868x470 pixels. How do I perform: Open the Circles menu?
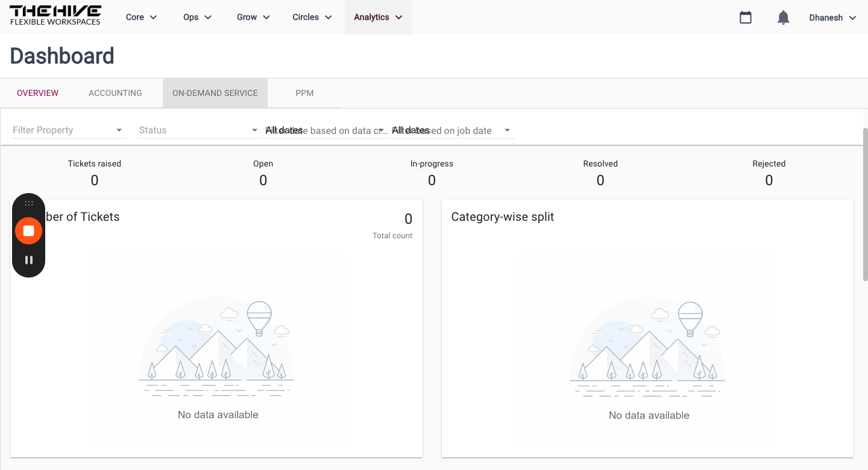point(312,17)
